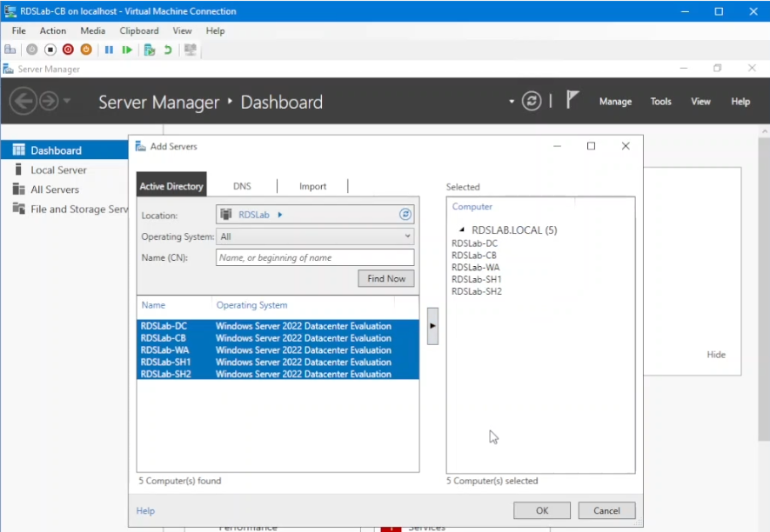
Task: Confirm selection with the OK button
Action: click(541, 510)
